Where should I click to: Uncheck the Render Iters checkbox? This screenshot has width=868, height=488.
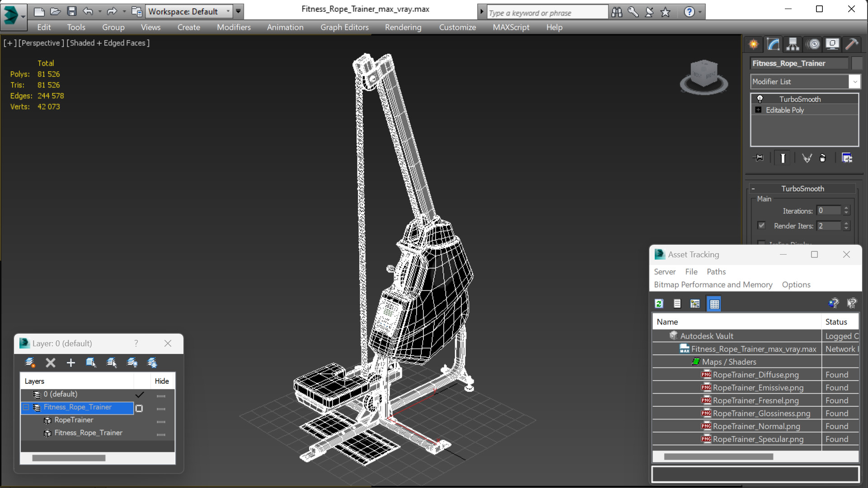point(761,225)
